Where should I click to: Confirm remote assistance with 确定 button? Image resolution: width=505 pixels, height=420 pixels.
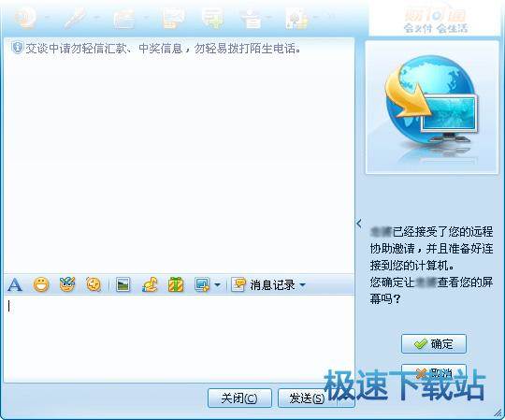(434, 344)
